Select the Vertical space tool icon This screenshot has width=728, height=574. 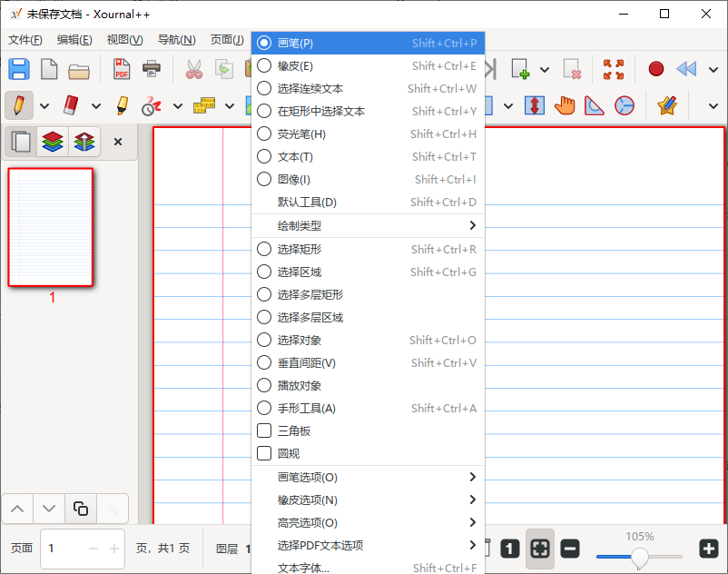pos(535,105)
